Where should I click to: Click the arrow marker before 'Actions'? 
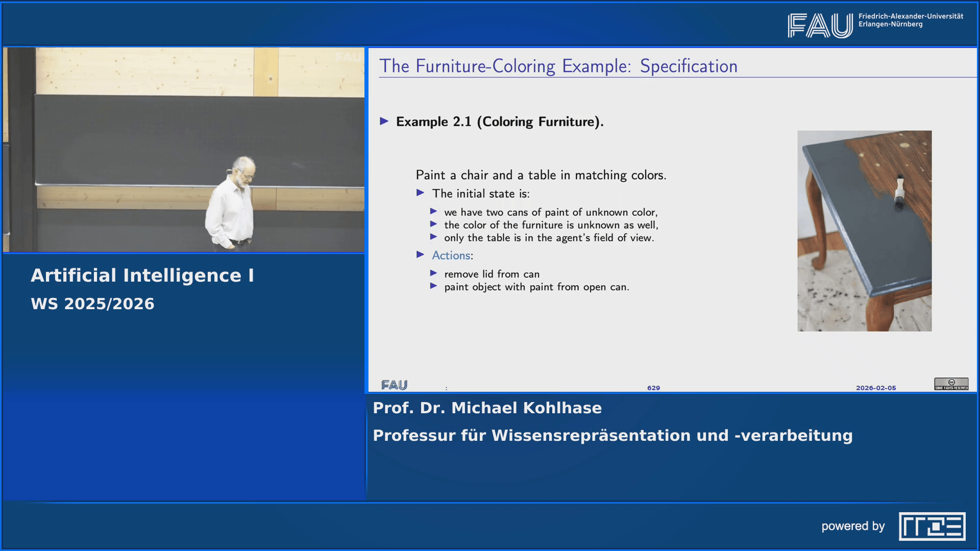421,255
